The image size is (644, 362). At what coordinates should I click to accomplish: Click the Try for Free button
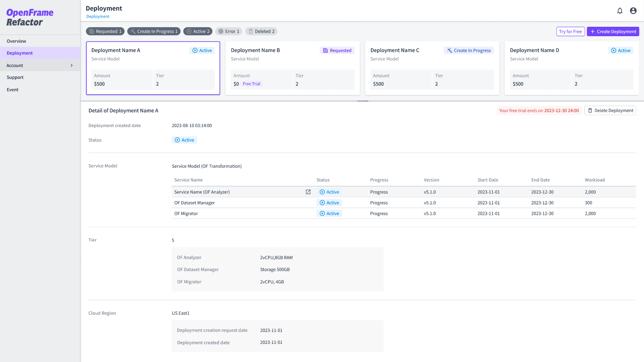(x=570, y=31)
